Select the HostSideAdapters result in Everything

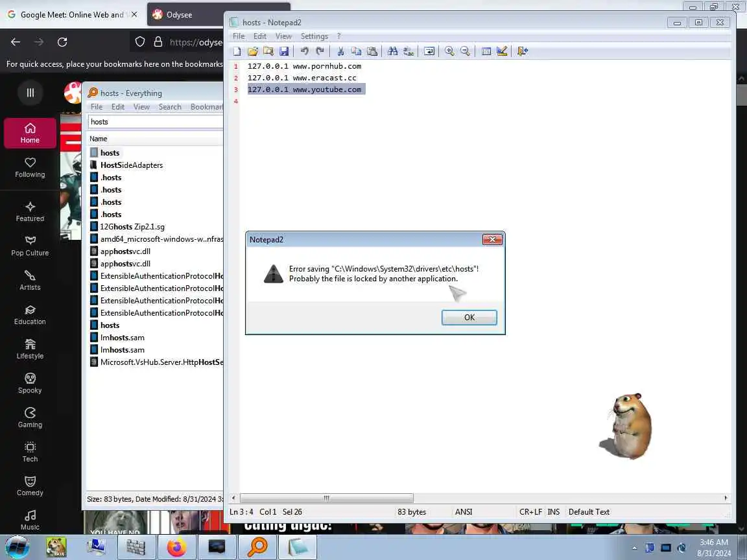(132, 165)
